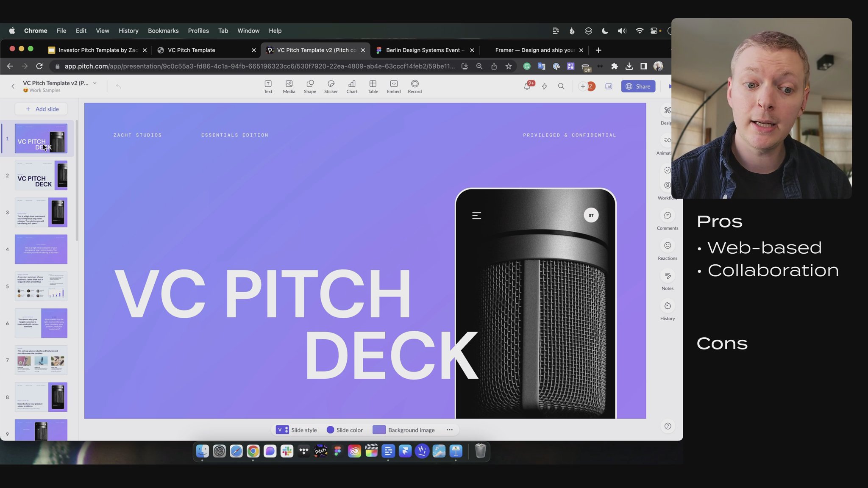
Task: Open the Sticker picker
Action: tap(331, 86)
